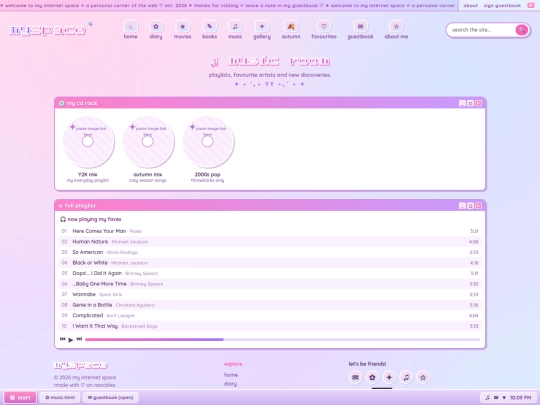Open the diary flower icon

pos(156,27)
